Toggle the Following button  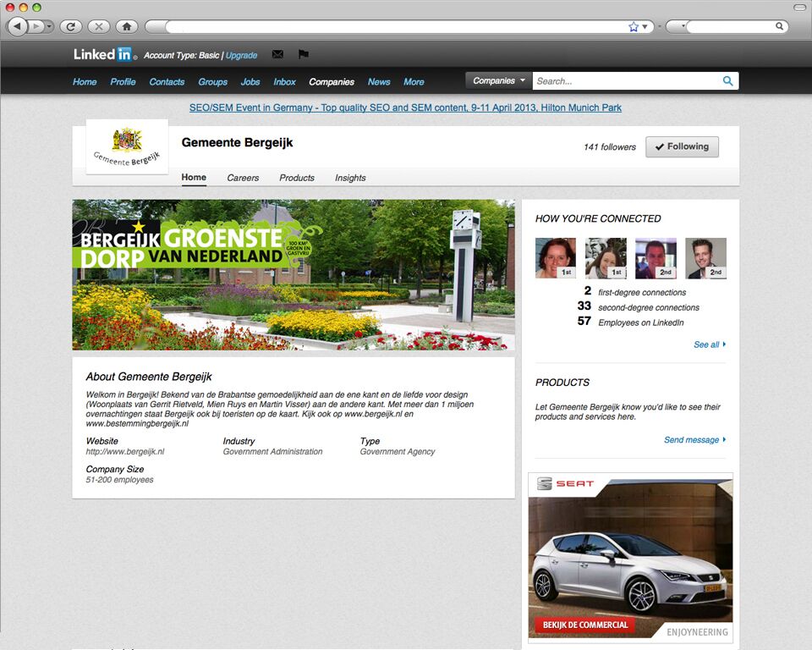click(682, 146)
